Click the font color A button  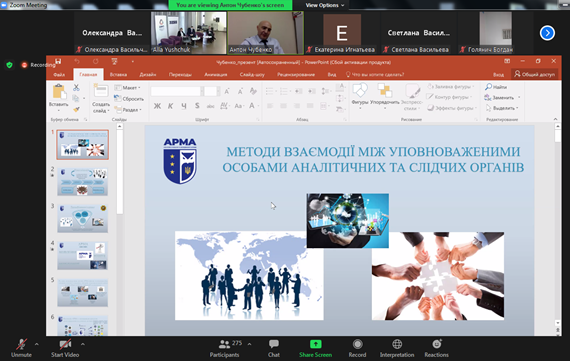[252, 106]
